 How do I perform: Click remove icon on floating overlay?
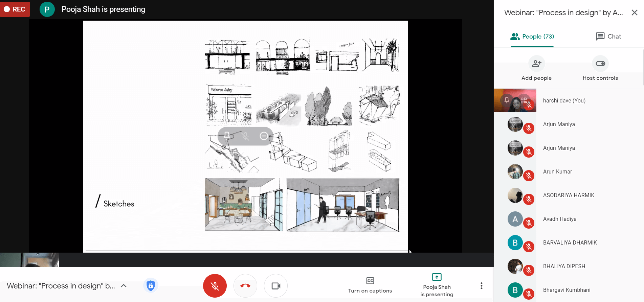264,136
